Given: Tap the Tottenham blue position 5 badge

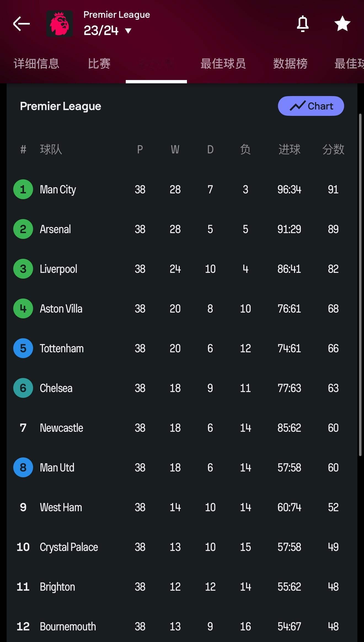Looking at the screenshot, I should click(x=23, y=348).
